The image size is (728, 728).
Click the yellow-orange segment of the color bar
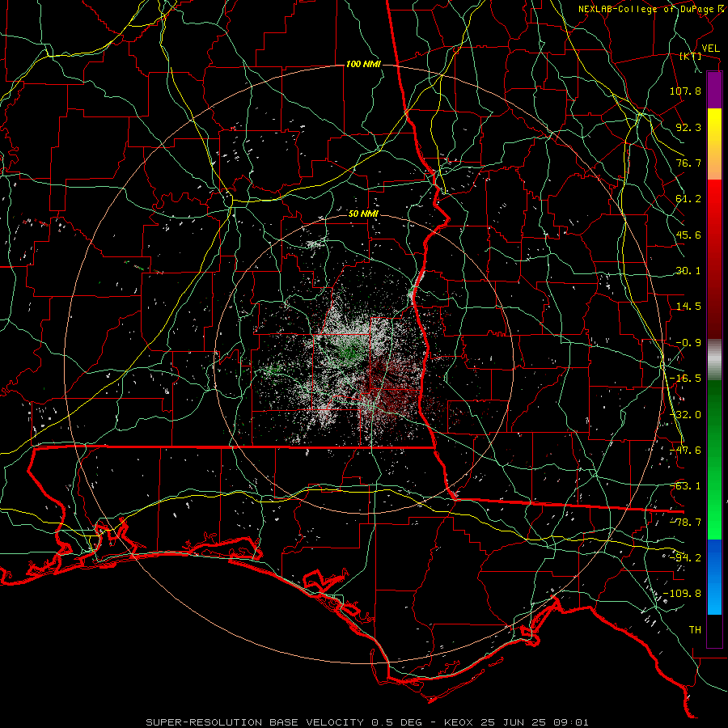(x=714, y=144)
